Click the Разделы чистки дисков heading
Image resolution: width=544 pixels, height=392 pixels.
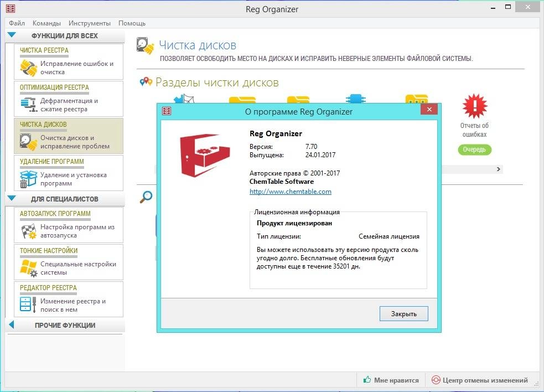[x=217, y=82]
